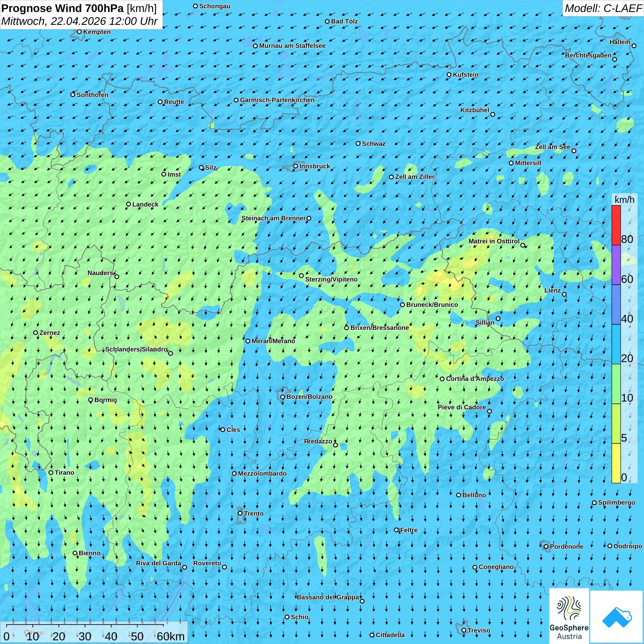Click the "km/h" legend heading

pyautogui.click(x=624, y=200)
